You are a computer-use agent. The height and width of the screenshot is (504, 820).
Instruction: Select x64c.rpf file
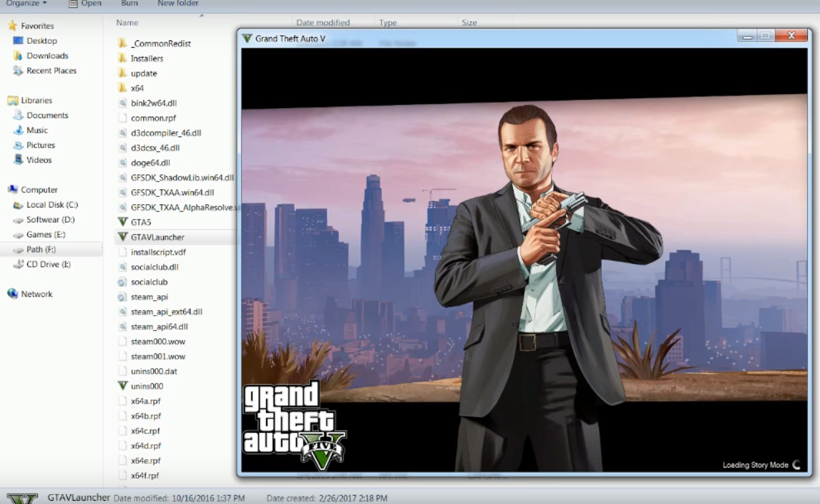(146, 431)
